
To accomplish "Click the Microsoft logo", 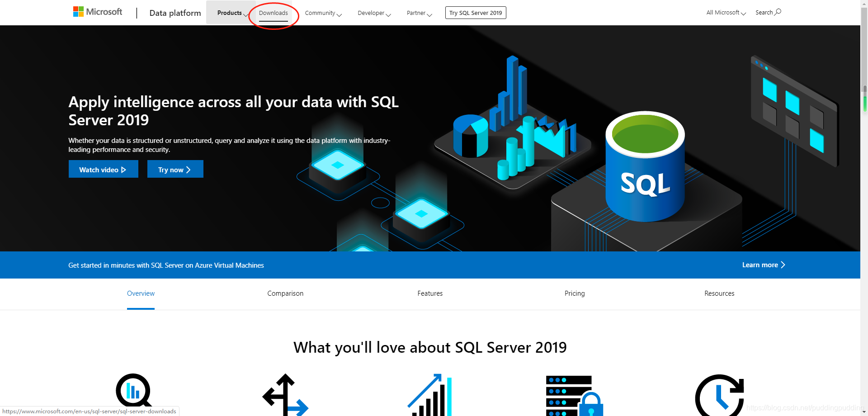I will pyautogui.click(x=98, y=12).
